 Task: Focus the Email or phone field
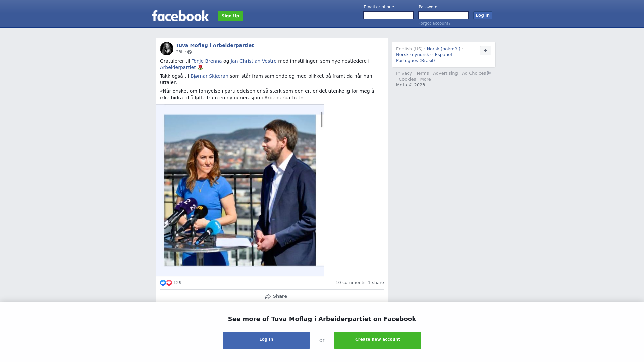(388, 15)
